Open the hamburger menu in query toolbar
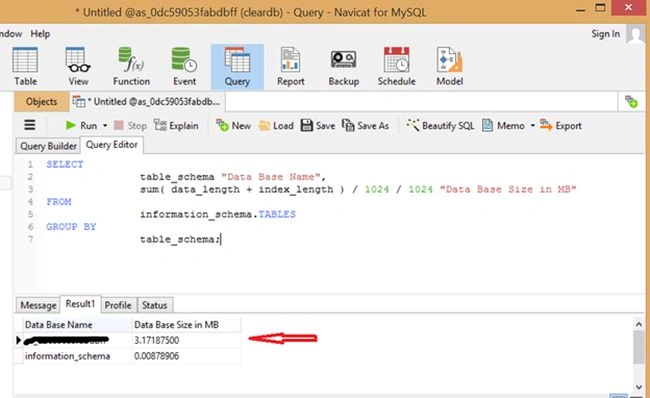Screen dimensions: 650x398 pyautogui.click(x=30, y=125)
